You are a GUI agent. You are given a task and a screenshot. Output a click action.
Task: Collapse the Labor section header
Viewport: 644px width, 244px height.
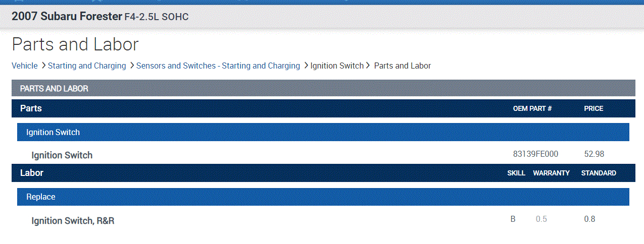(32, 173)
